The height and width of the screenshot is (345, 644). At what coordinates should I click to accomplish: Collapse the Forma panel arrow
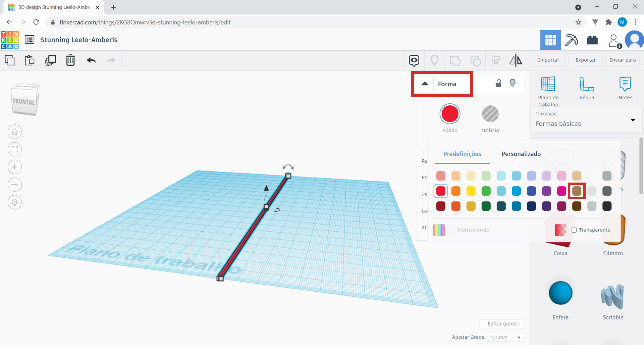(425, 84)
